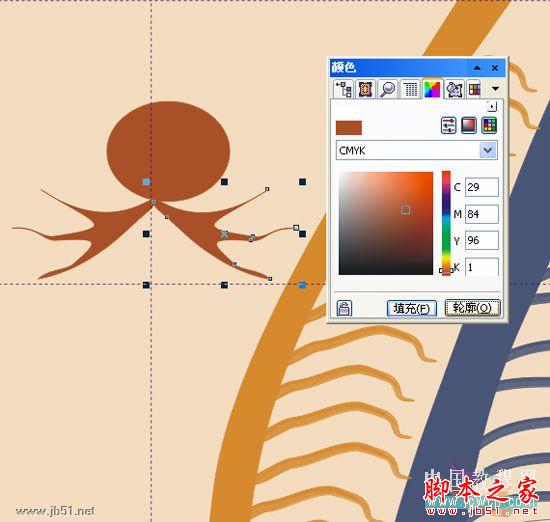Show color sliders view
Viewport: 550px width, 522px height.
click(448, 125)
